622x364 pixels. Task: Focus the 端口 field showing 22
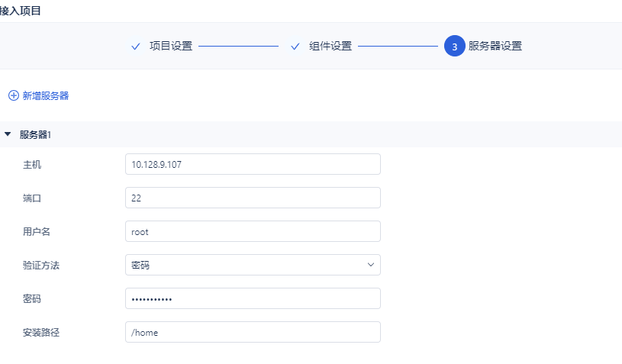[x=253, y=198]
